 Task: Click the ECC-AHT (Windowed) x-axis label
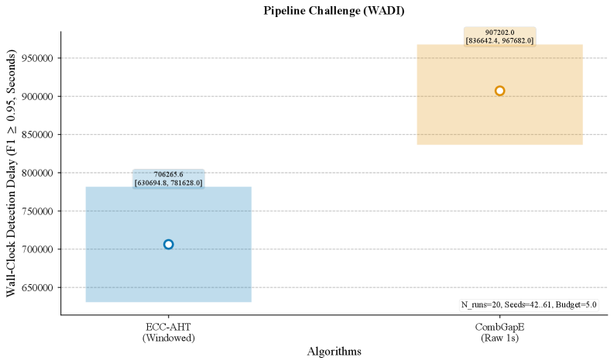pyautogui.click(x=169, y=332)
